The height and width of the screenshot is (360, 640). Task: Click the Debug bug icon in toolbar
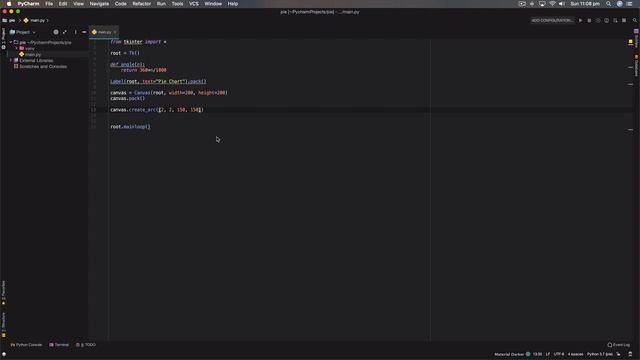click(589, 20)
